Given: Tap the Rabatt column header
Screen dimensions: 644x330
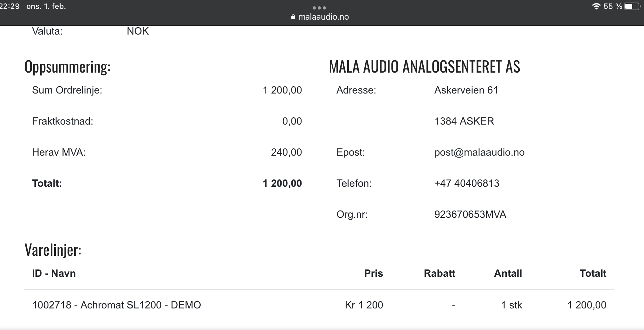Looking at the screenshot, I should point(439,274).
